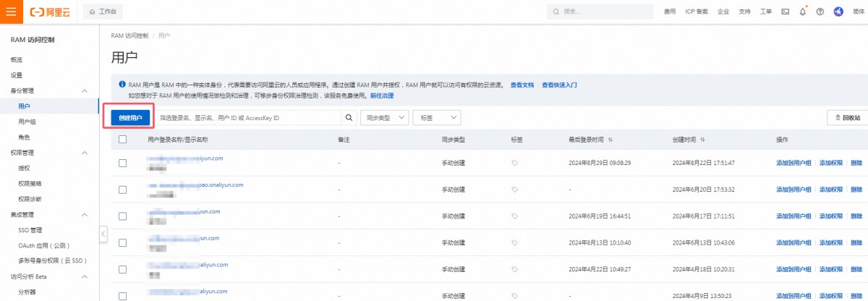
Task: Open the 标签 dropdown filter
Action: click(x=437, y=117)
